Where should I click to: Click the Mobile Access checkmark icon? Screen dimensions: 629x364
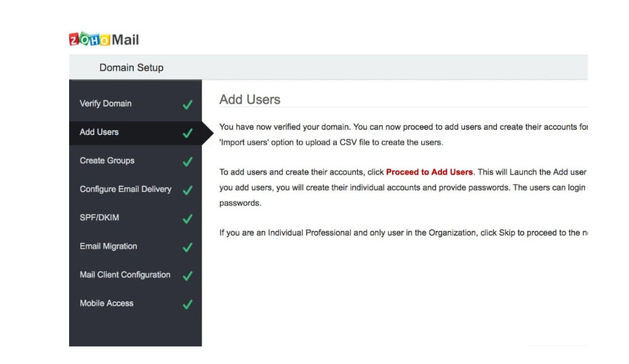point(187,304)
